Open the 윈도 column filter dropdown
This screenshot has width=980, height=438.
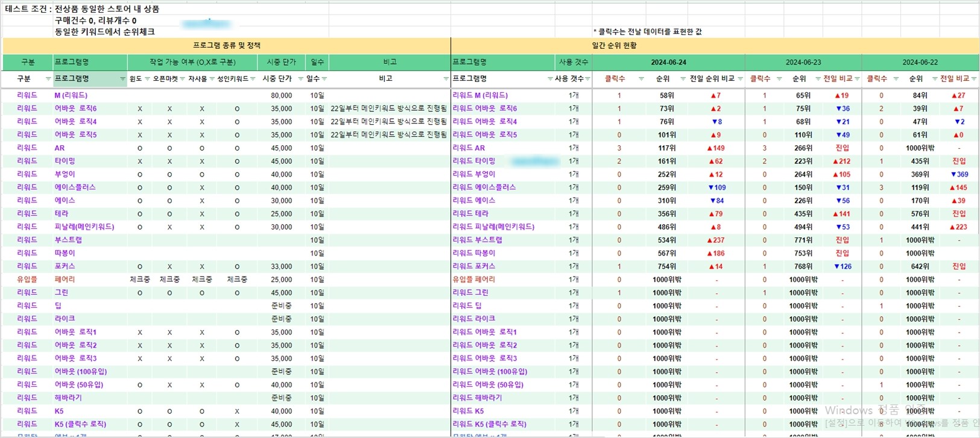pyautogui.click(x=147, y=79)
